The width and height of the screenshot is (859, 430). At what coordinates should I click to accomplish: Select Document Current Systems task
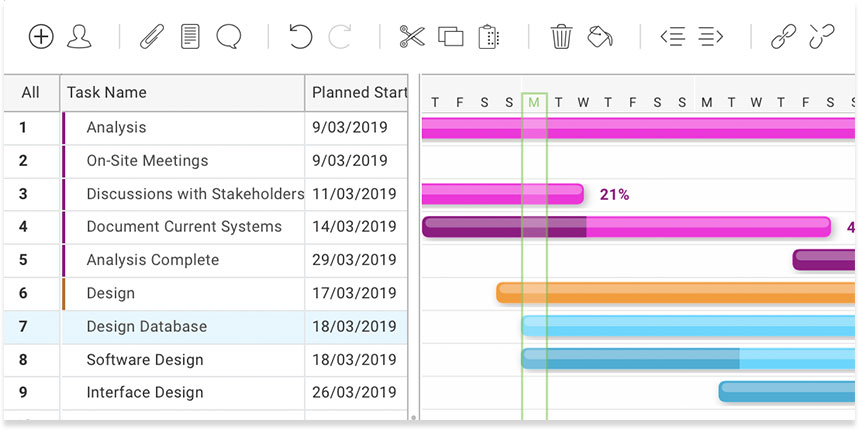click(x=184, y=227)
